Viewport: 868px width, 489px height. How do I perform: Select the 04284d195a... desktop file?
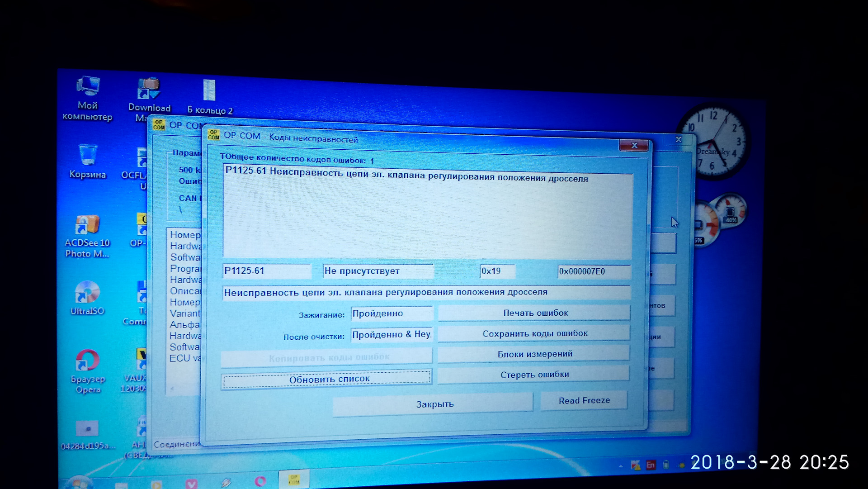[88, 435]
